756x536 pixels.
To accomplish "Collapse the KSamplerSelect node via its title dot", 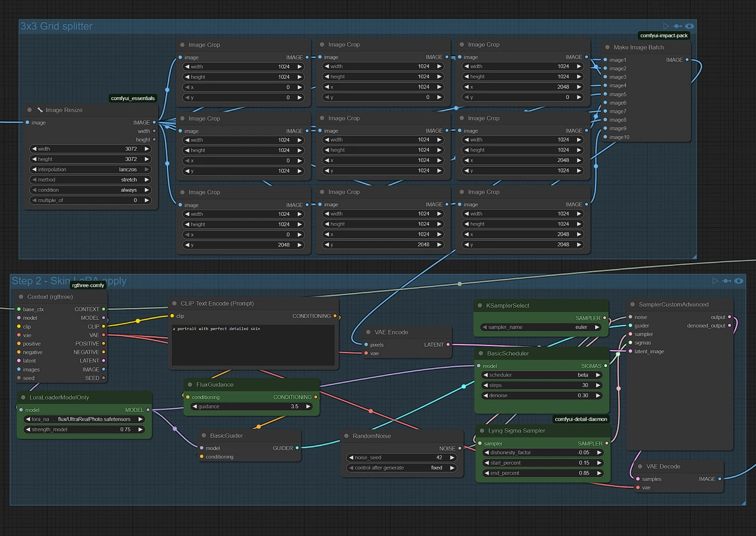I will tap(480, 306).
